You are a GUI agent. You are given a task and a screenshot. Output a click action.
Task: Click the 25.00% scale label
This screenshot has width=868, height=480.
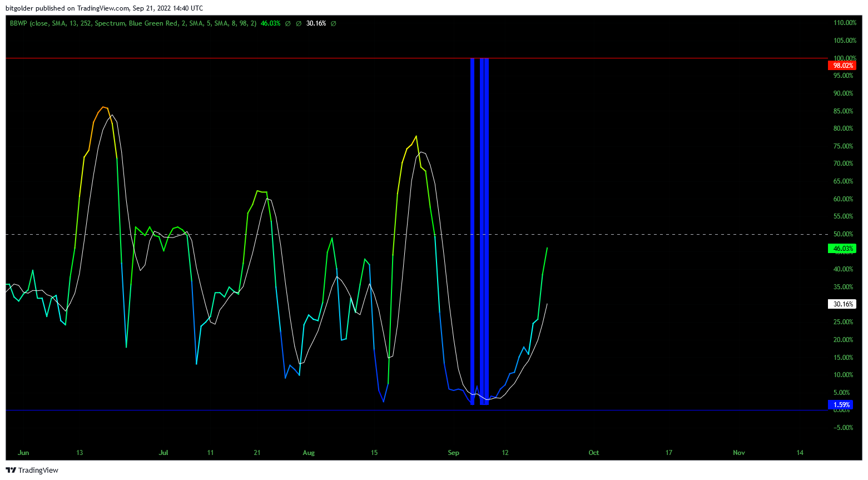click(x=843, y=322)
